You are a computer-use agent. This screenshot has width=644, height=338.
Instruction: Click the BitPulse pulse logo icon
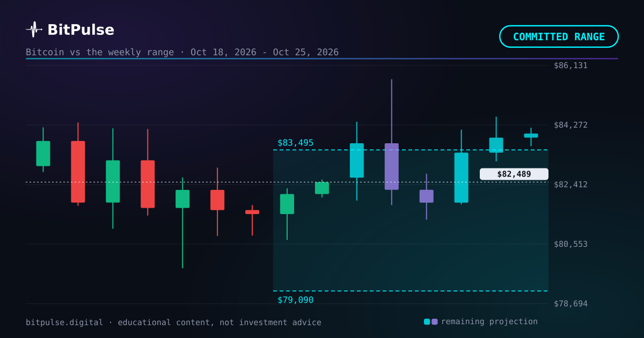point(34,30)
